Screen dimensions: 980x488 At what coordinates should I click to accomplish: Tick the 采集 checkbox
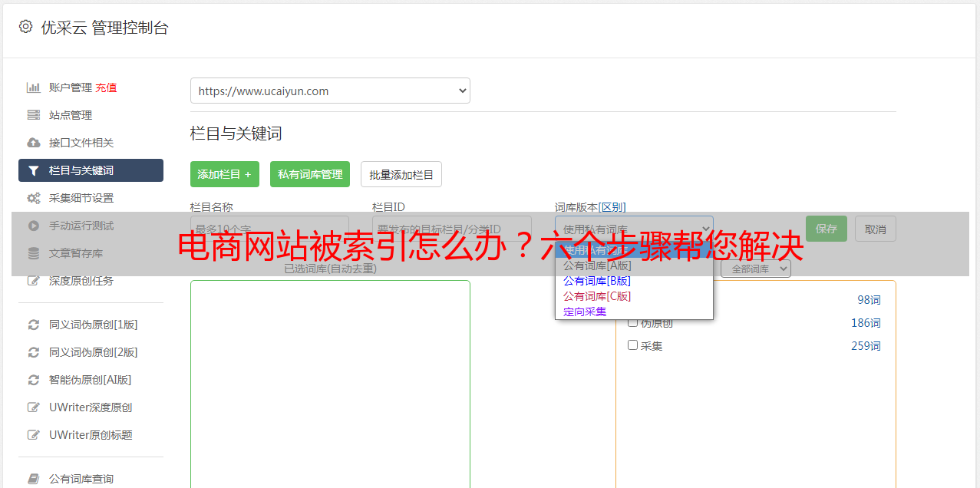[633, 345]
